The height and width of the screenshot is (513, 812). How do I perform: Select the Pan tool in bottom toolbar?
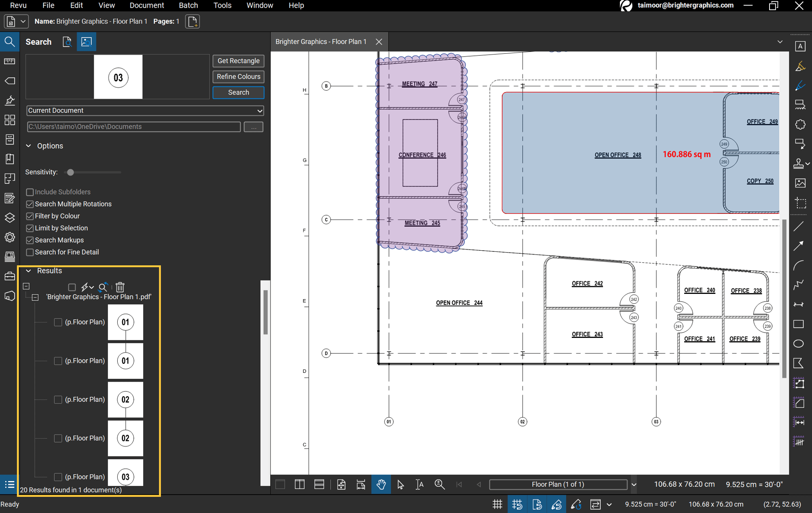pyautogui.click(x=381, y=484)
